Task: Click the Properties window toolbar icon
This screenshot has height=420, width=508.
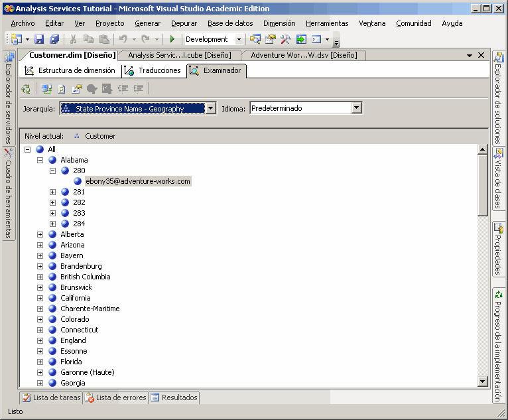Action: click(270, 40)
